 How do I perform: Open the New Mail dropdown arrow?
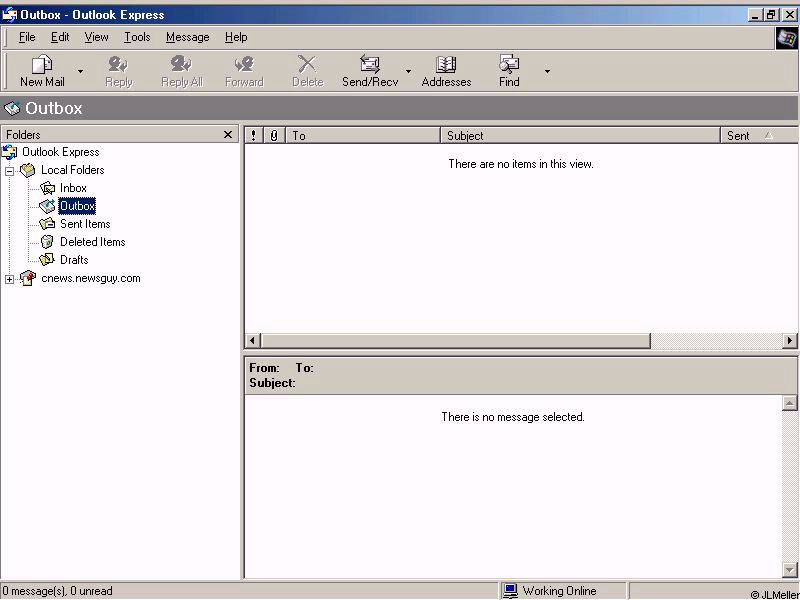coord(81,72)
